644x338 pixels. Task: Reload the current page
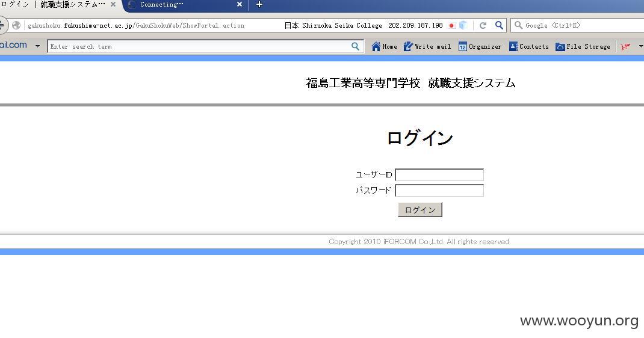pyautogui.click(x=483, y=25)
